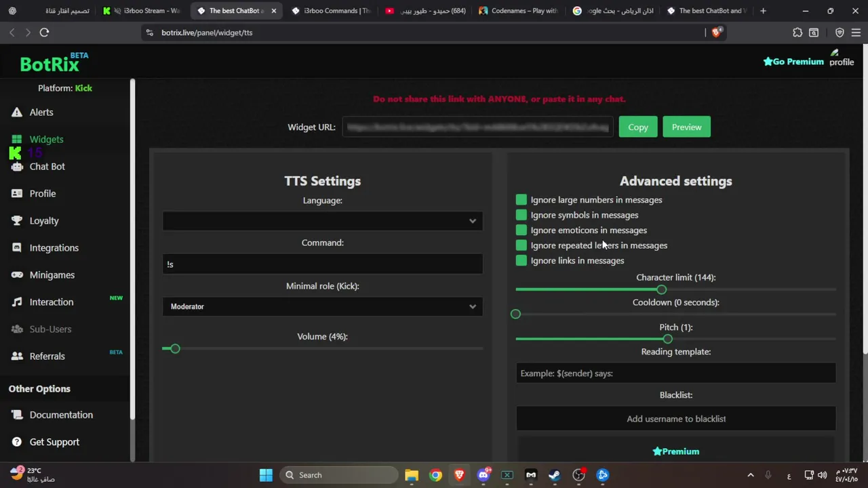Image resolution: width=868 pixels, height=488 pixels.
Task: Adjust the Cooldown slider handle
Action: (515, 314)
